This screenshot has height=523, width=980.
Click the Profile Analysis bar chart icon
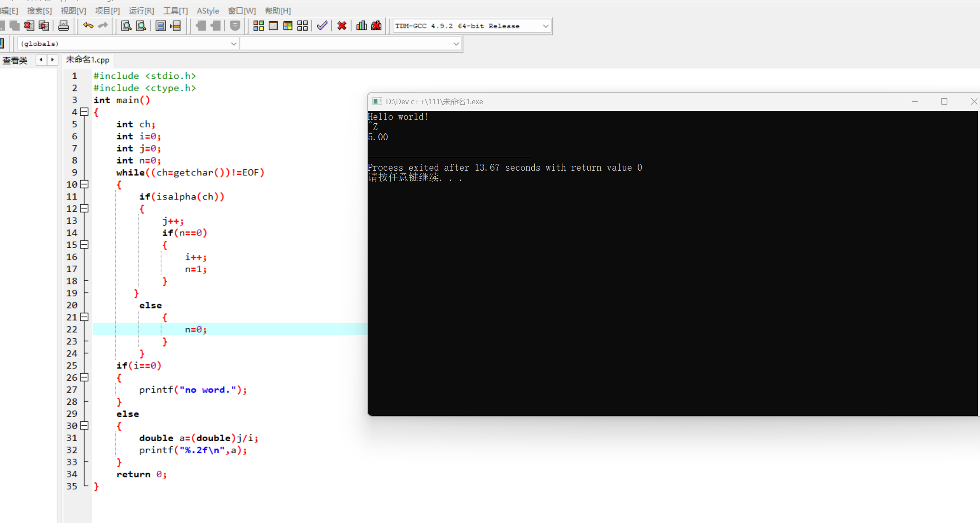coord(361,26)
